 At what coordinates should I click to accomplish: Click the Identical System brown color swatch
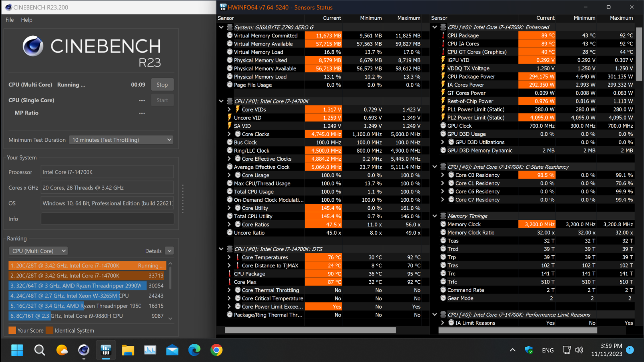50,330
